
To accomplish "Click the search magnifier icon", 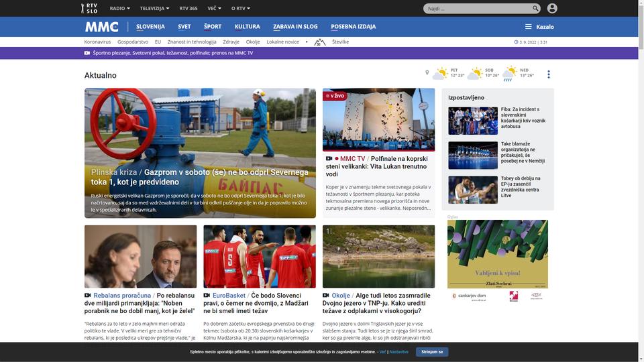I will click(x=535, y=8).
